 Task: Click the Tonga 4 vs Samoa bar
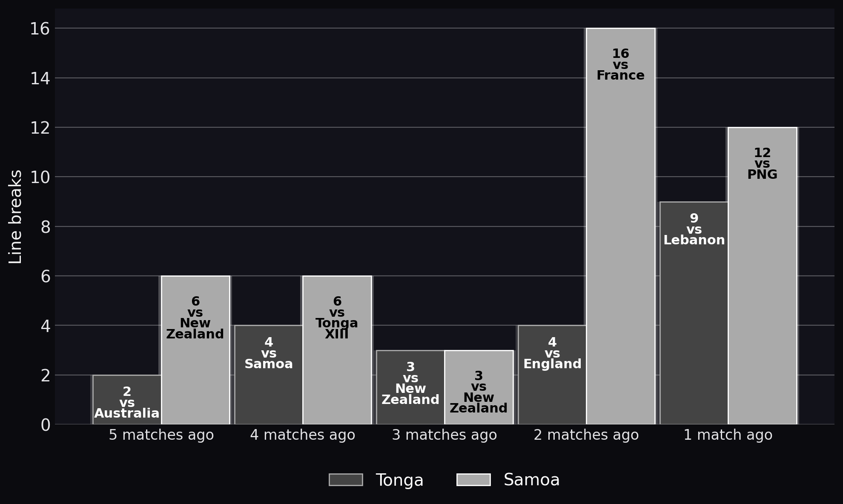tap(269, 375)
